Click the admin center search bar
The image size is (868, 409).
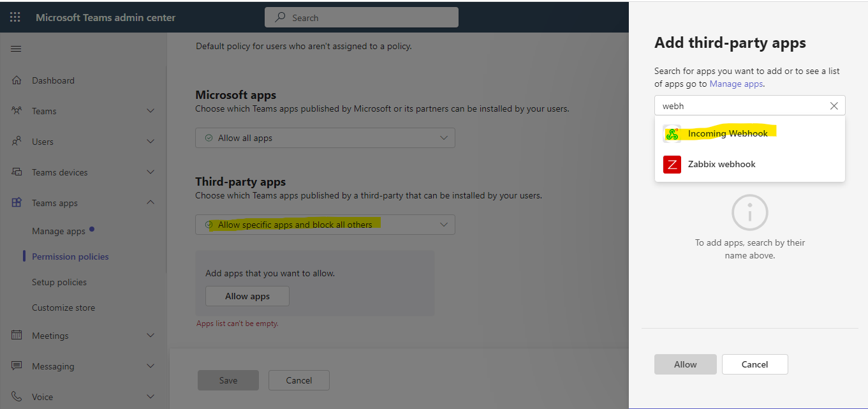point(361,17)
